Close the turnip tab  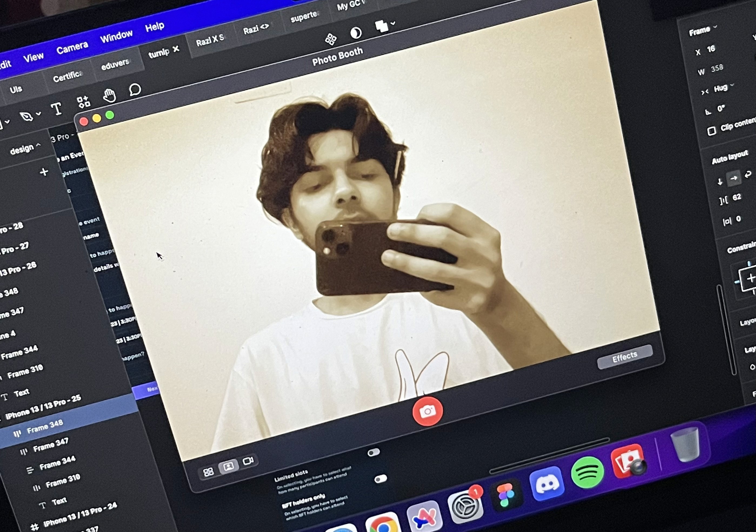point(176,49)
